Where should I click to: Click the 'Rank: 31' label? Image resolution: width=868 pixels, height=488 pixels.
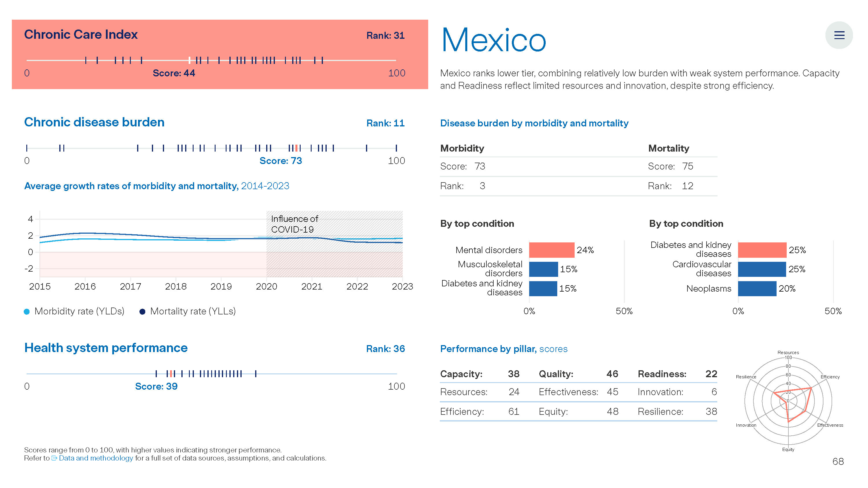(385, 35)
